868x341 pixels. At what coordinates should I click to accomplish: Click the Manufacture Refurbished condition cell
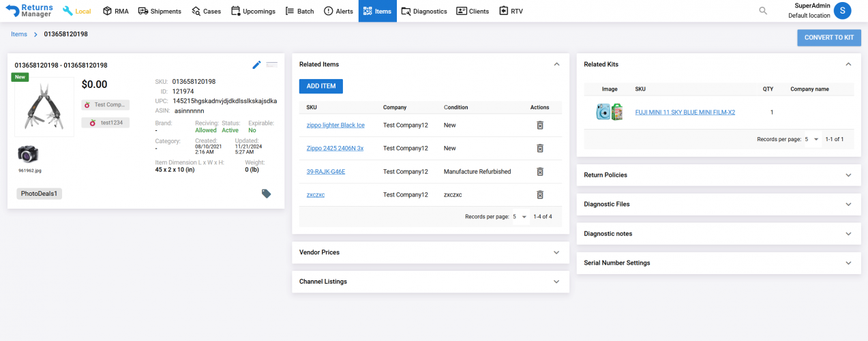point(477,172)
